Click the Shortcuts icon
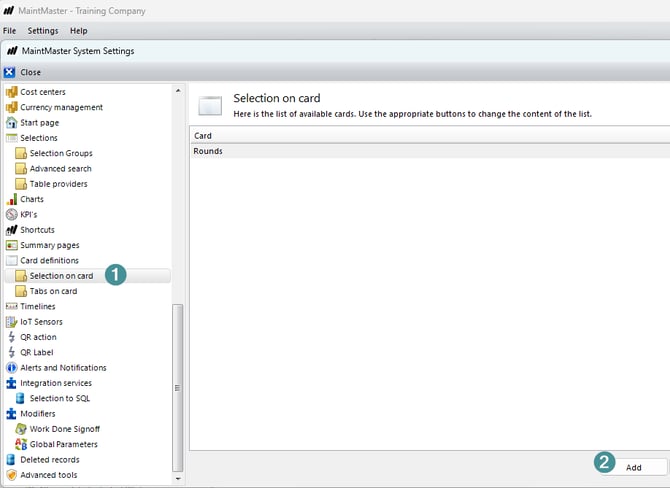The width and height of the screenshot is (670, 488). (12, 230)
